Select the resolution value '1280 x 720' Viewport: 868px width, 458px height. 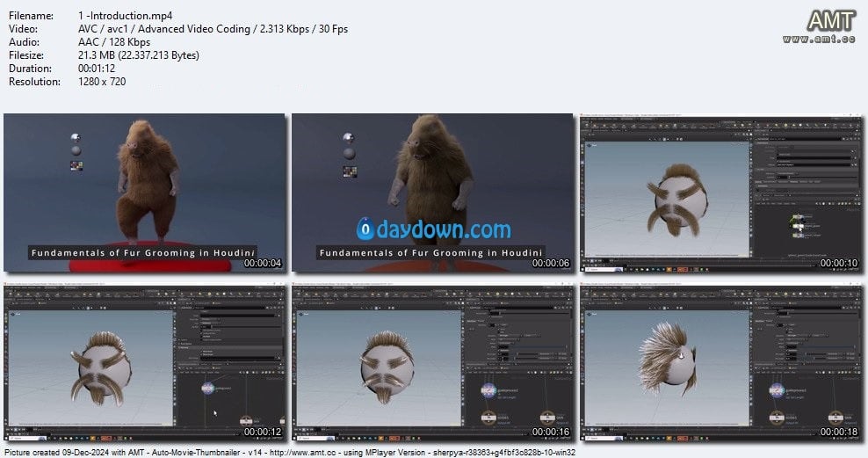coord(102,82)
